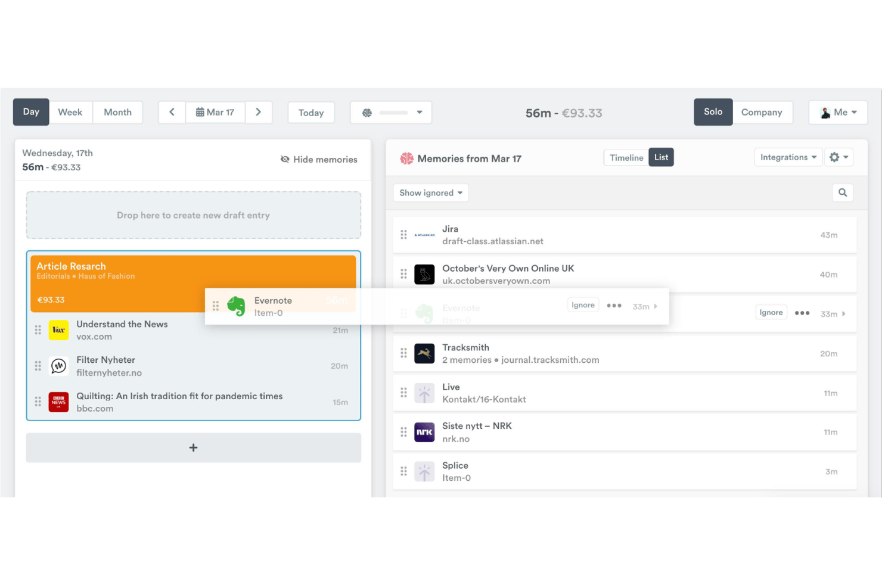Click Hide memories

[x=319, y=159]
